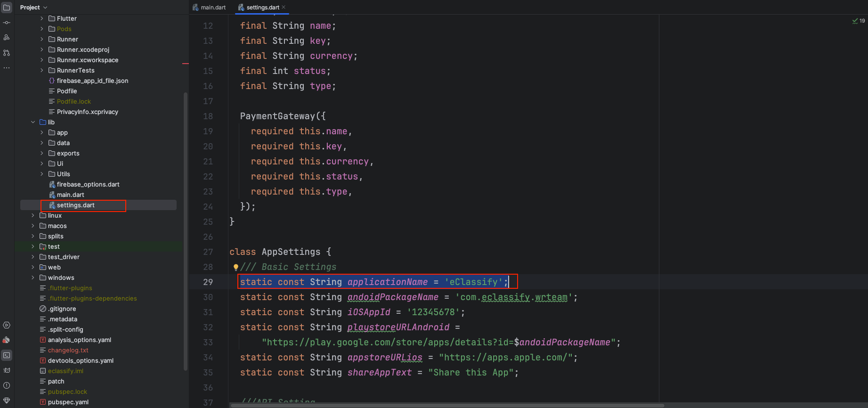Open the Terminal tool window icon

pos(7,355)
